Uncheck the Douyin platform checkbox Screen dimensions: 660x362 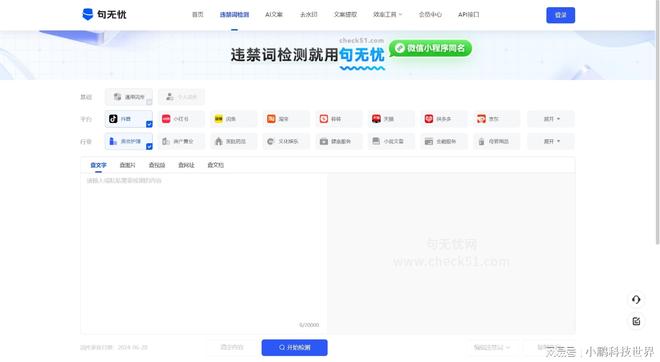coord(149,124)
